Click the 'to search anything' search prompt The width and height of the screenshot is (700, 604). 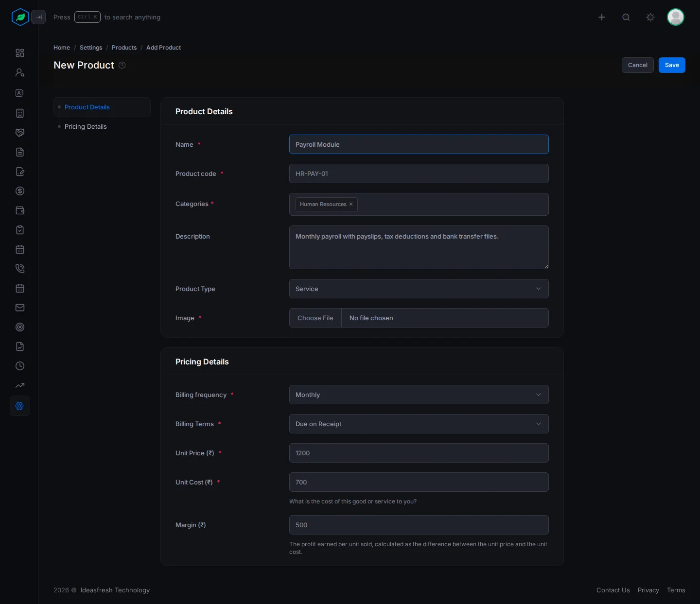click(x=132, y=17)
